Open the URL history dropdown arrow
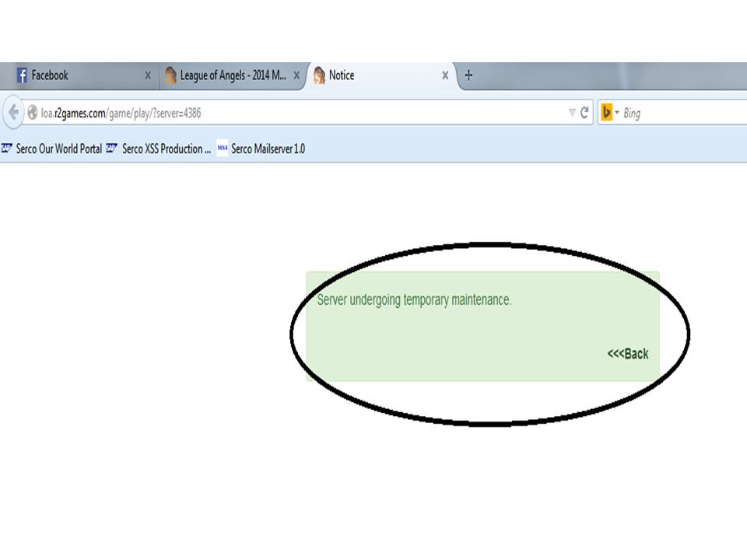This screenshot has width=747, height=560. point(572,113)
